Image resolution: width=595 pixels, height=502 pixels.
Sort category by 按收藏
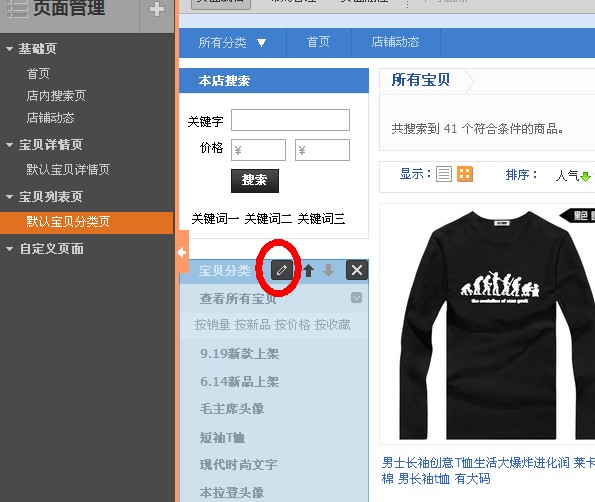(332, 325)
